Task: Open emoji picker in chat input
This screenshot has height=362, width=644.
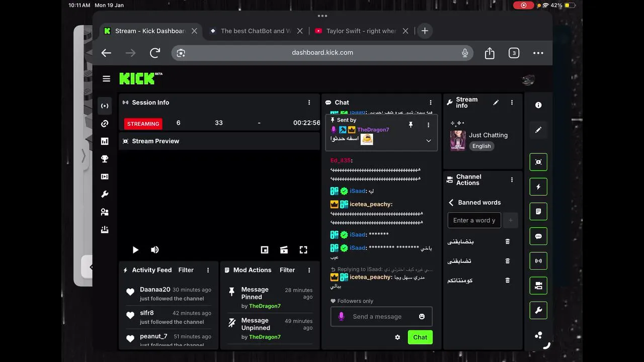Action: pyautogui.click(x=422, y=317)
